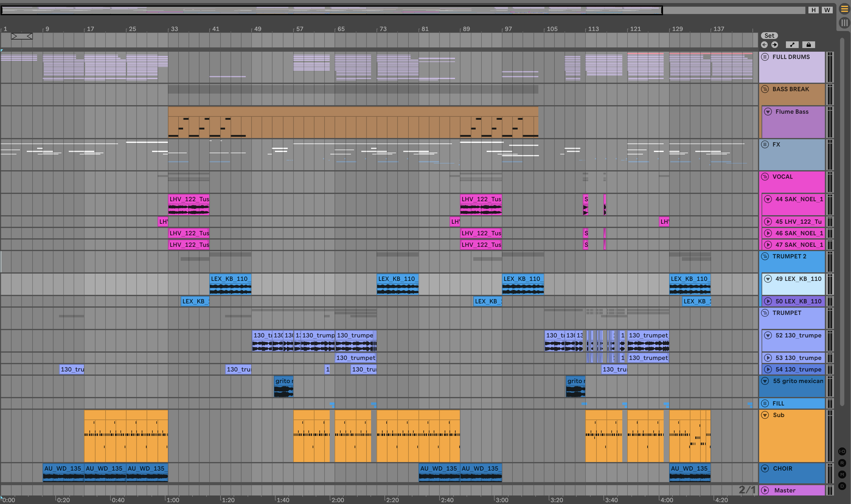Unfold the FULL DRUMS group track
This screenshot has width=851, height=504.
pyautogui.click(x=765, y=57)
